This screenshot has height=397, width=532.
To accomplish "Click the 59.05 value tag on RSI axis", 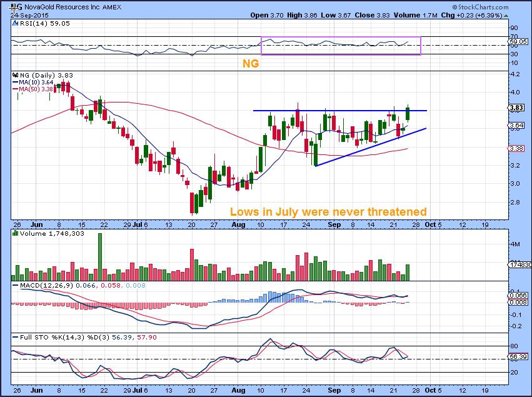I will tap(519, 42).
